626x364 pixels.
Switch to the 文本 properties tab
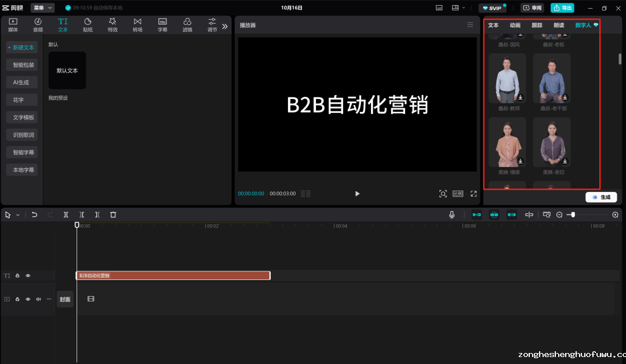tap(493, 25)
